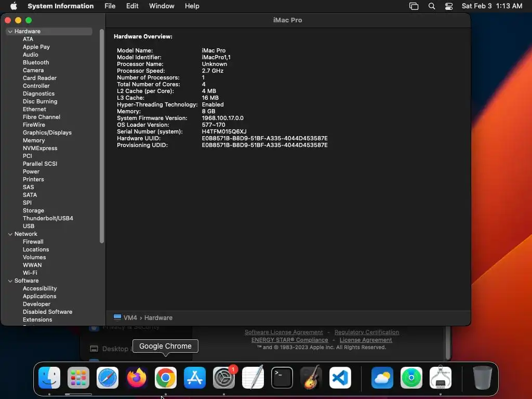This screenshot has height=399, width=532.
Task: Select NVMExpress in the sidebar
Action: point(40,148)
